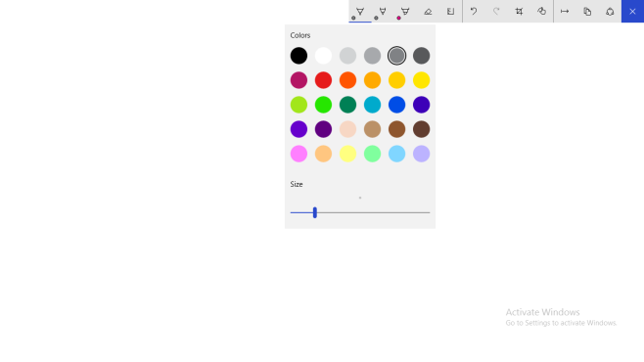Viewport: 644px width, 362px height.
Task: Select the golden yellow swatch
Action: click(396, 80)
